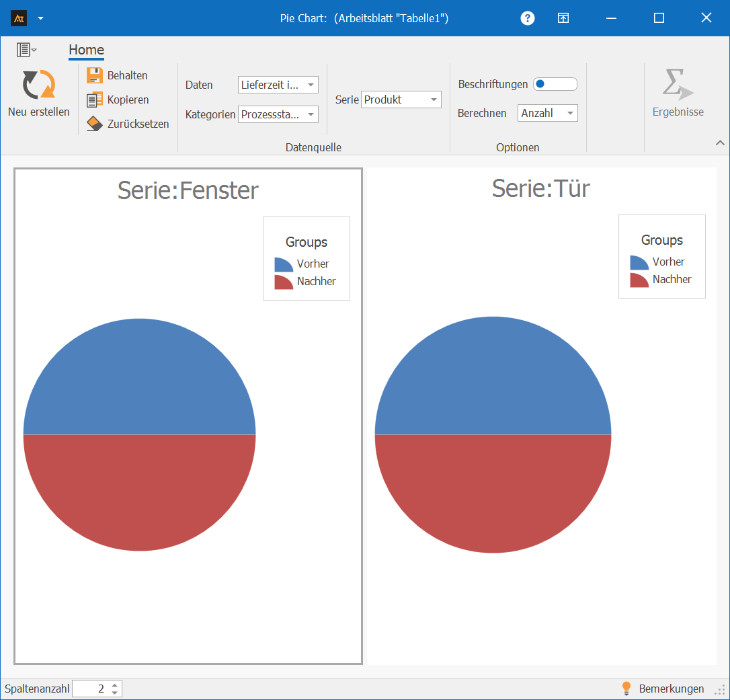The image size is (730, 700).
Task: Switch to the Home ribbon tab
Action: pyautogui.click(x=86, y=50)
